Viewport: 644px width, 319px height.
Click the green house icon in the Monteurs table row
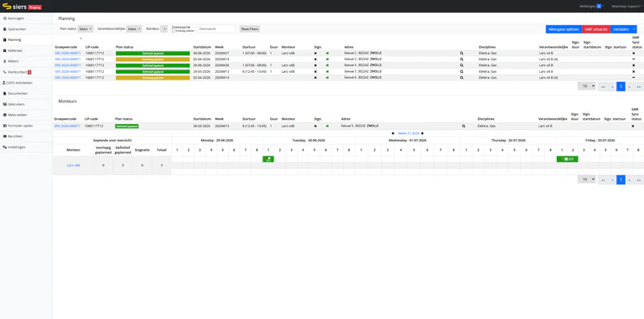tap(327, 126)
